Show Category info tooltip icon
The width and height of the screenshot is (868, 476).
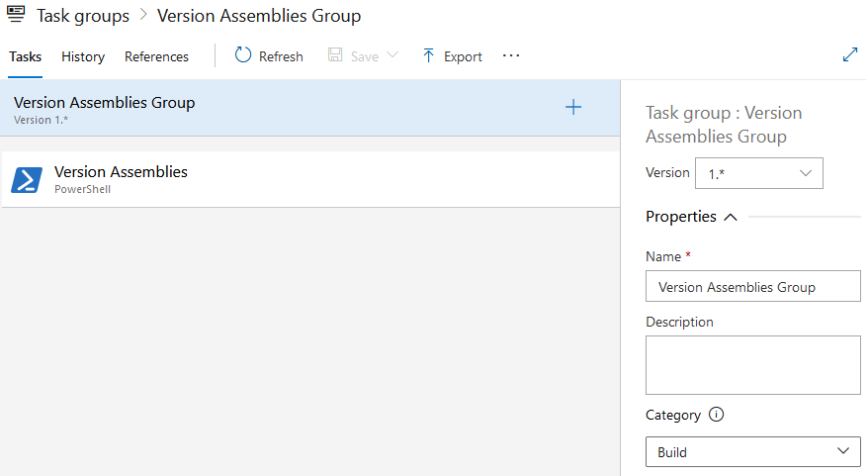coord(717,415)
